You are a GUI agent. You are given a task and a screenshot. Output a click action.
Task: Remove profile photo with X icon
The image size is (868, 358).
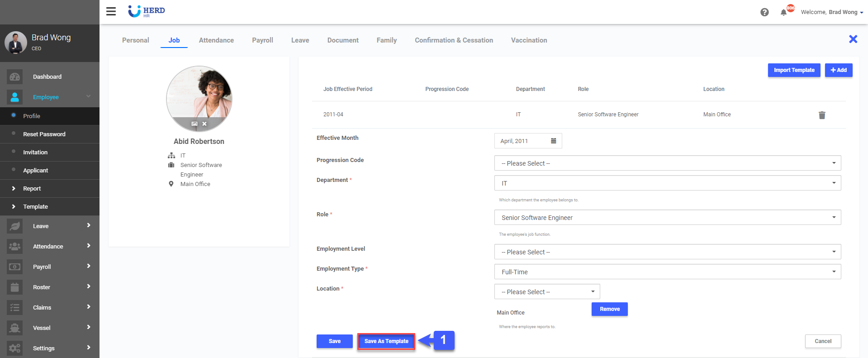pos(204,124)
